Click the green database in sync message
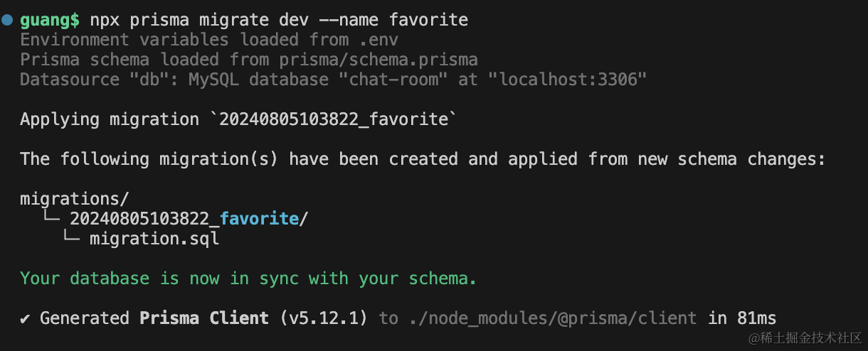This screenshot has width=868, height=351. tap(248, 279)
